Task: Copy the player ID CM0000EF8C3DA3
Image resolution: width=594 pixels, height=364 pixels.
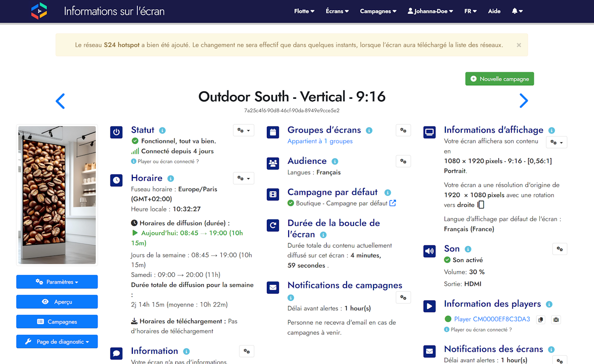Action: tap(540, 319)
